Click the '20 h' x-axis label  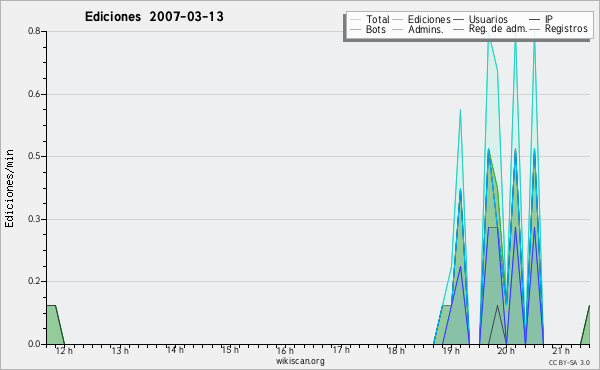click(506, 351)
